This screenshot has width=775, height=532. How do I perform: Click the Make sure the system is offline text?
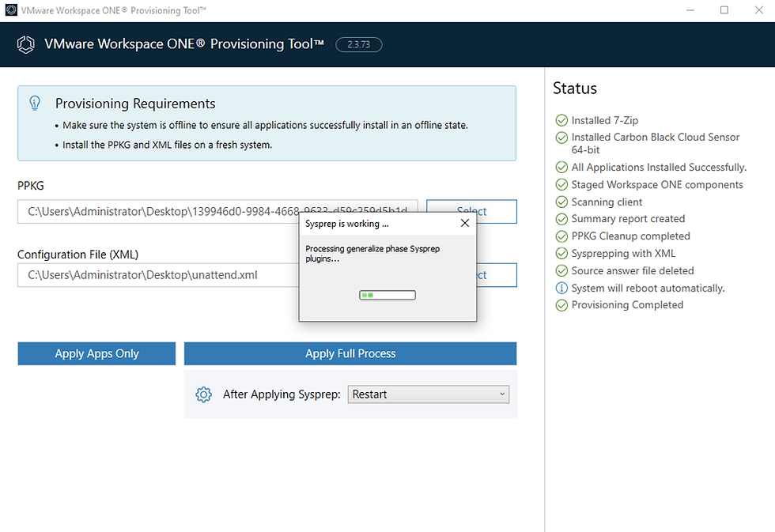[x=265, y=125]
